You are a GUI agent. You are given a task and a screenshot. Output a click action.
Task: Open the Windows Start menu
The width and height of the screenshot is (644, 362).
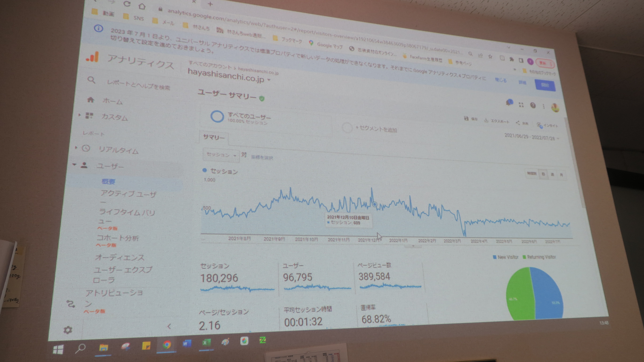58,350
